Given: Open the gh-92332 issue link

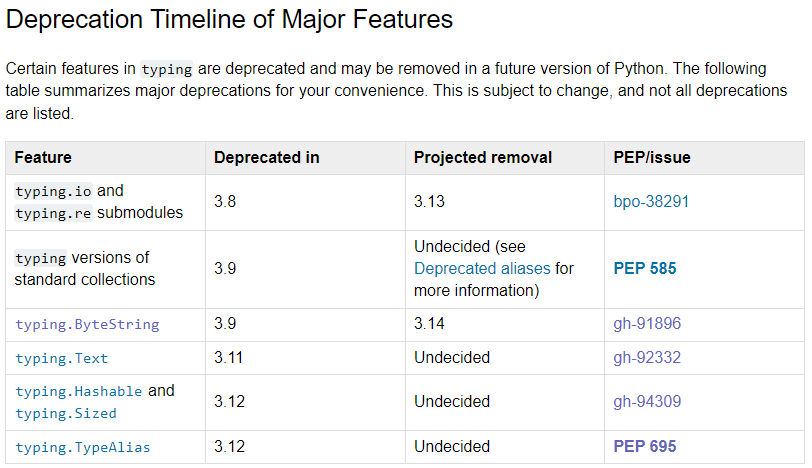Looking at the screenshot, I should (647, 357).
